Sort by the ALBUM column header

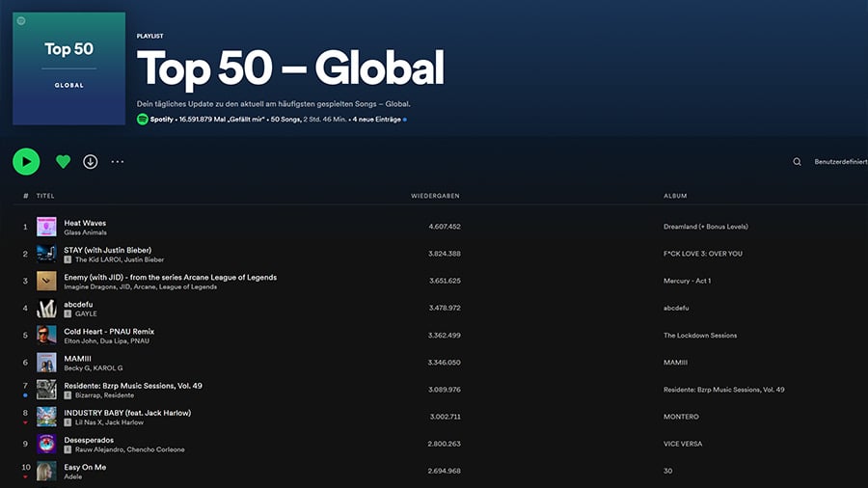[x=675, y=196]
